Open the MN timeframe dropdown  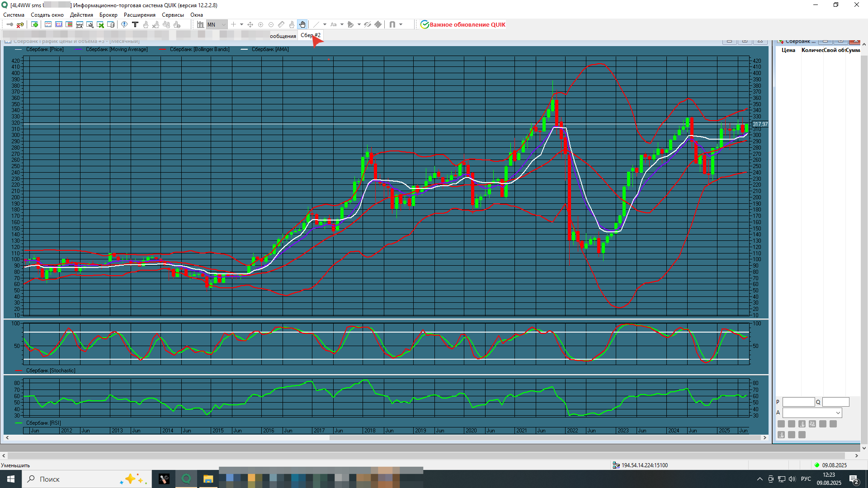(223, 25)
